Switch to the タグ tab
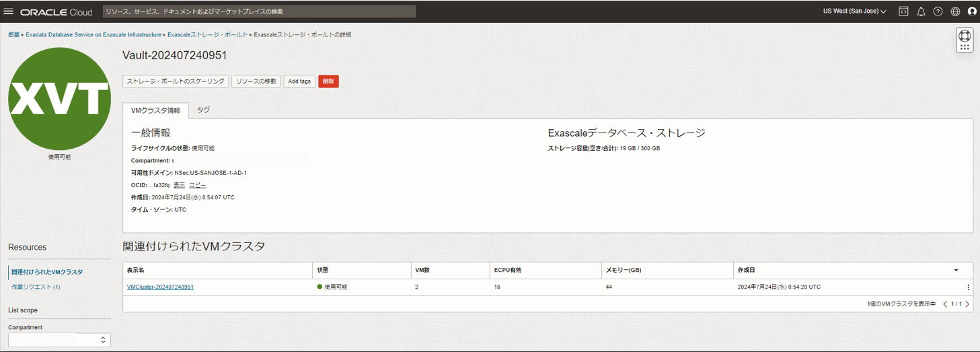This screenshot has height=352, width=980. (x=203, y=110)
